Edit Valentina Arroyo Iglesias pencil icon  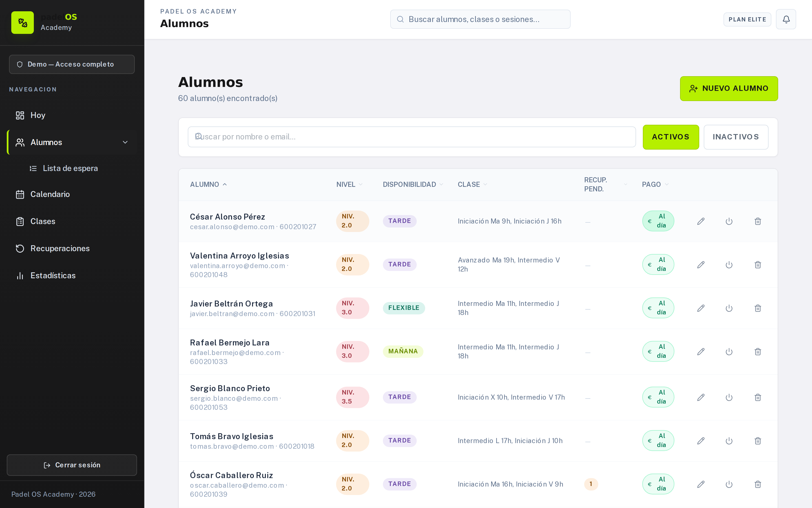(701, 265)
